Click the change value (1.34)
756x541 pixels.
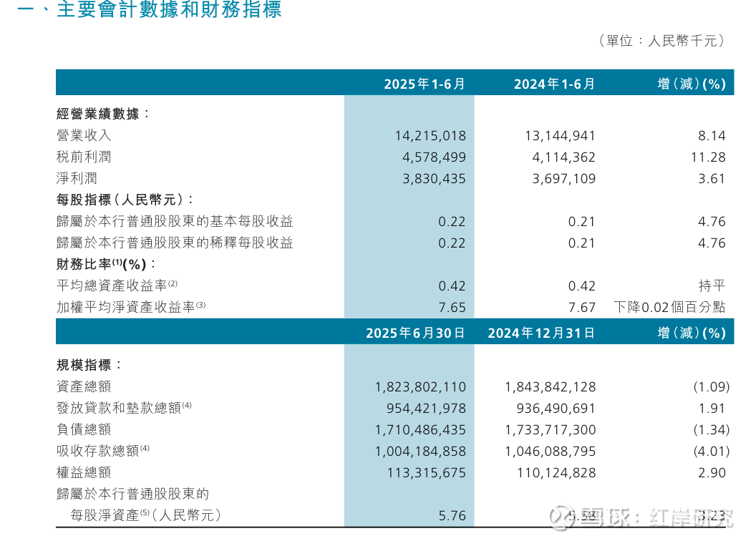712,429
